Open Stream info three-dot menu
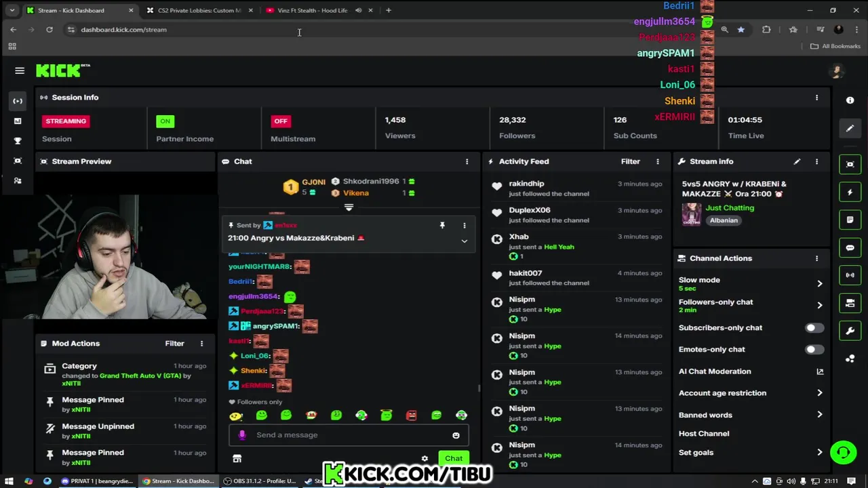The height and width of the screenshot is (488, 868). pyautogui.click(x=816, y=161)
